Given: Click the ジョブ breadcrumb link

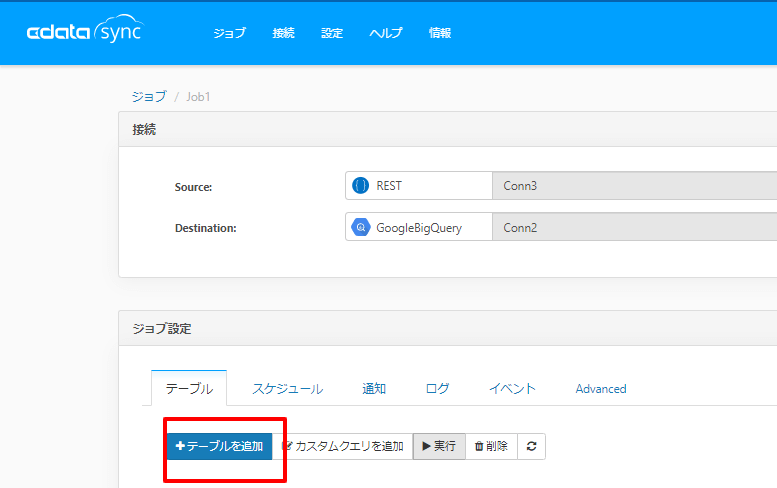Looking at the screenshot, I should [149, 97].
